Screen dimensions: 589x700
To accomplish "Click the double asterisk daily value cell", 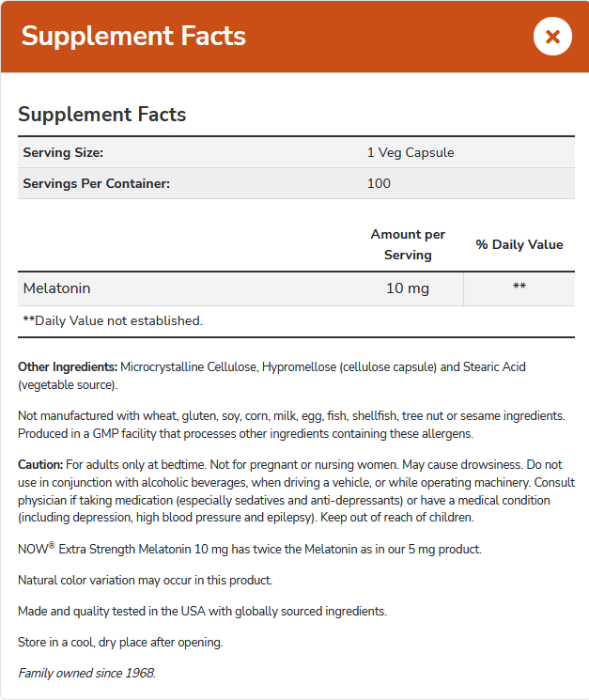I will [519, 288].
